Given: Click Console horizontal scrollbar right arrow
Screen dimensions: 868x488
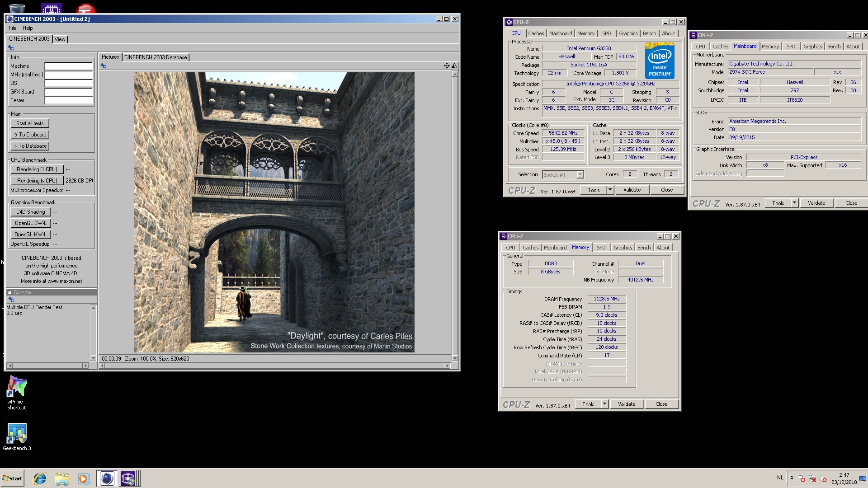Looking at the screenshot, I should point(85,366).
